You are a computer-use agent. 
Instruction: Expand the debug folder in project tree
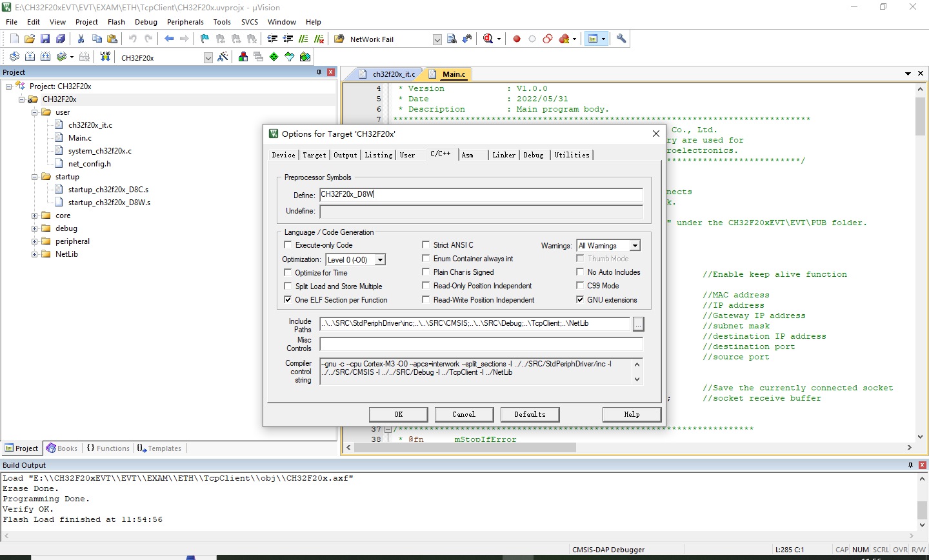[35, 228]
